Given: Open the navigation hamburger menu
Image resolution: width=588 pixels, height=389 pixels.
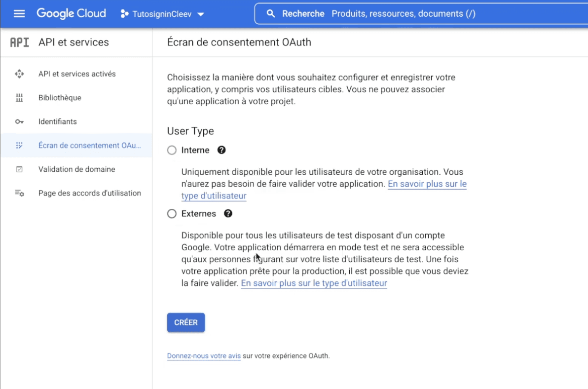Looking at the screenshot, I should [19, 13].
